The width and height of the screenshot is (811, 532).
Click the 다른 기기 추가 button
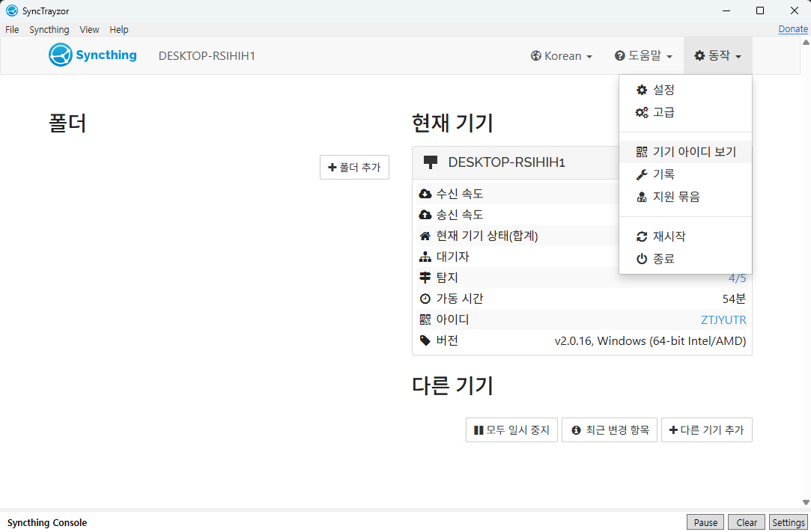[x=706, y=430]
